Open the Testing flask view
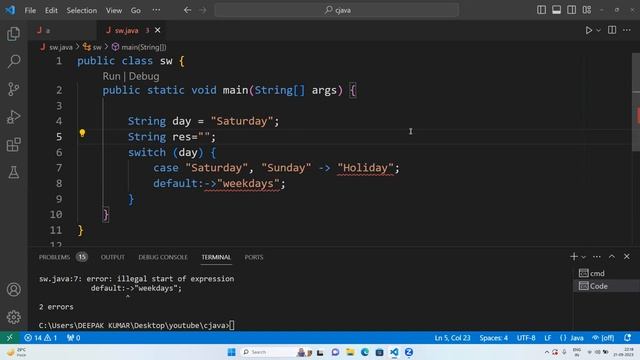640x360 pixels. pos(13,172)
